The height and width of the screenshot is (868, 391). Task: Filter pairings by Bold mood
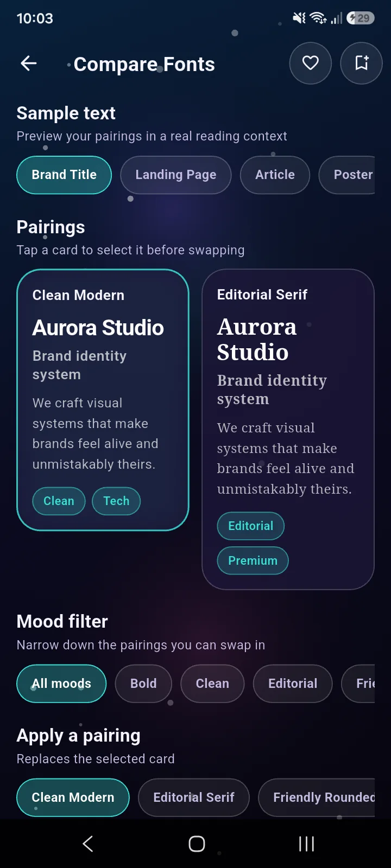[x=143, y=684]
